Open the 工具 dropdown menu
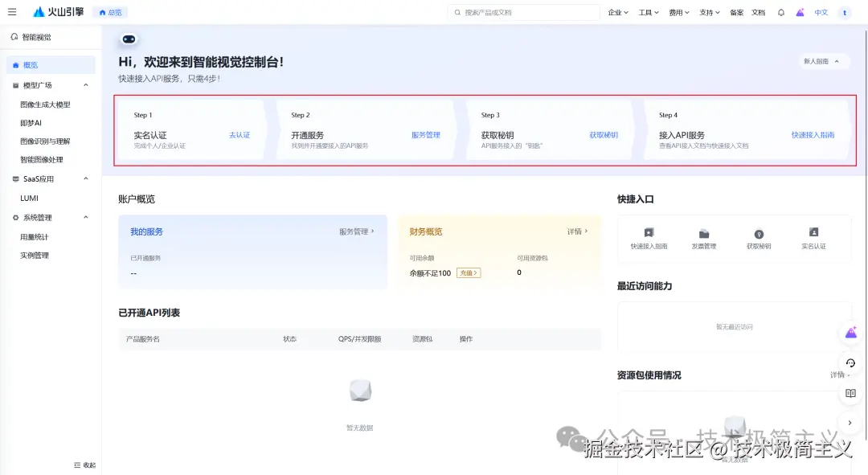The image size is (868, 475). point(648,12)
